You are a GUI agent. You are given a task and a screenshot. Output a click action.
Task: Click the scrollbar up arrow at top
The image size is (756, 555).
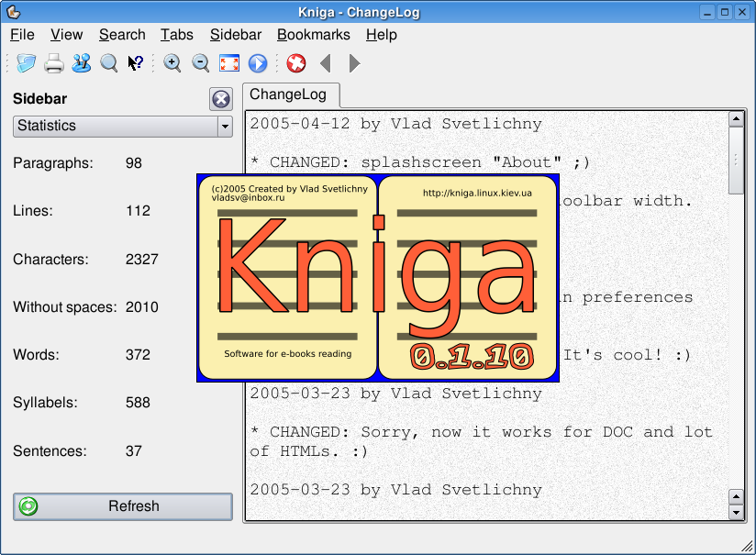coord(736,118)
